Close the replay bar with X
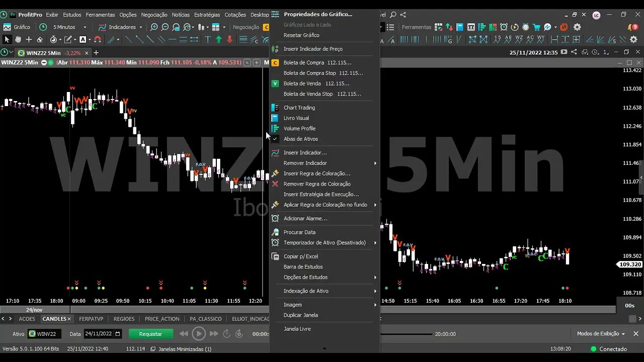 [x=636, y=333]
